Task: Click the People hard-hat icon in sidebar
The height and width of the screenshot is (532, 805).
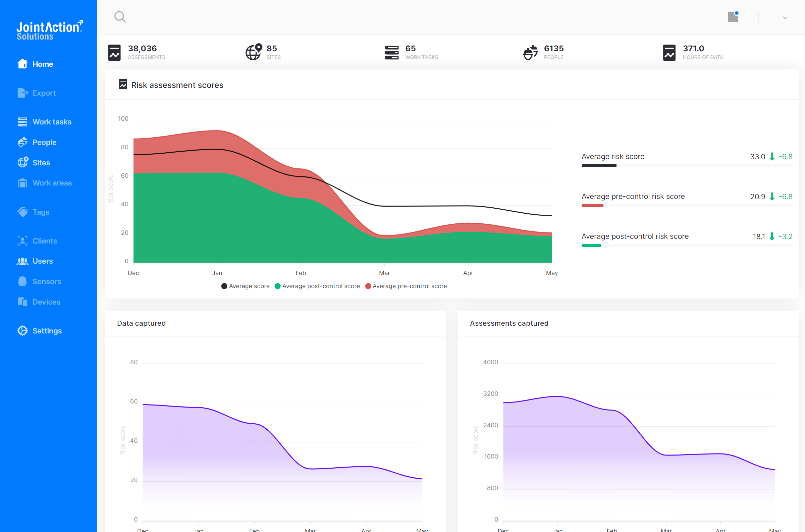Action: pyautogui.click(x=22, y=142)
